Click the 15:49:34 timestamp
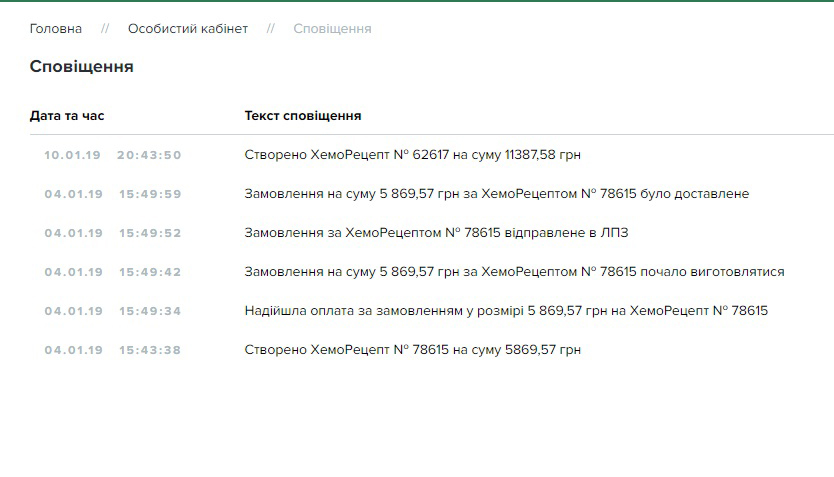This screenshot has width=834, height=477. click(150, 311)
